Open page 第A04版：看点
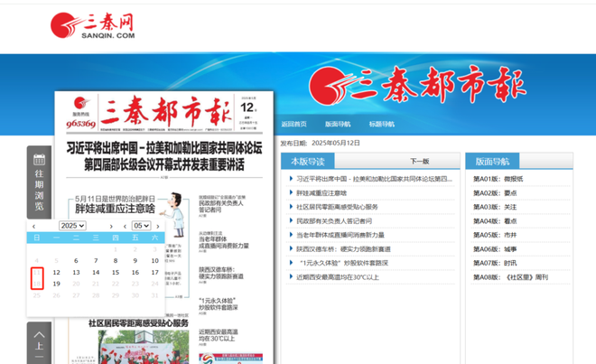The height and width of the screenshot is (364, 596). tap(495, 221)
